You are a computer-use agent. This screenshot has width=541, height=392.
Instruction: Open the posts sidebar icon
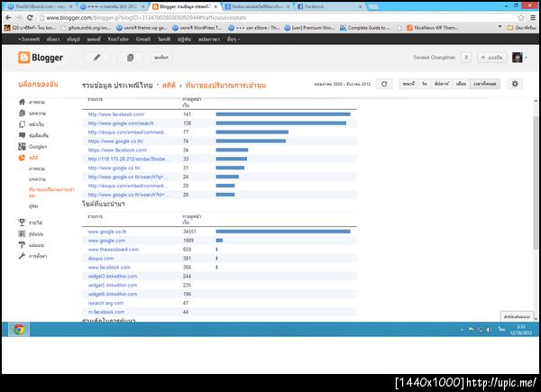pos(22,113)
